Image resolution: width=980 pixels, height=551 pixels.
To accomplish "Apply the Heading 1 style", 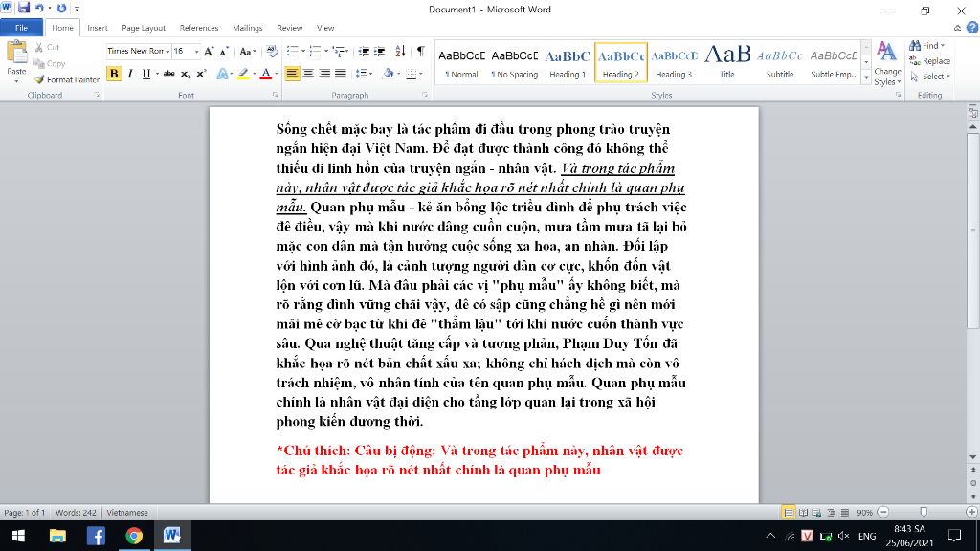I will 568,62.
